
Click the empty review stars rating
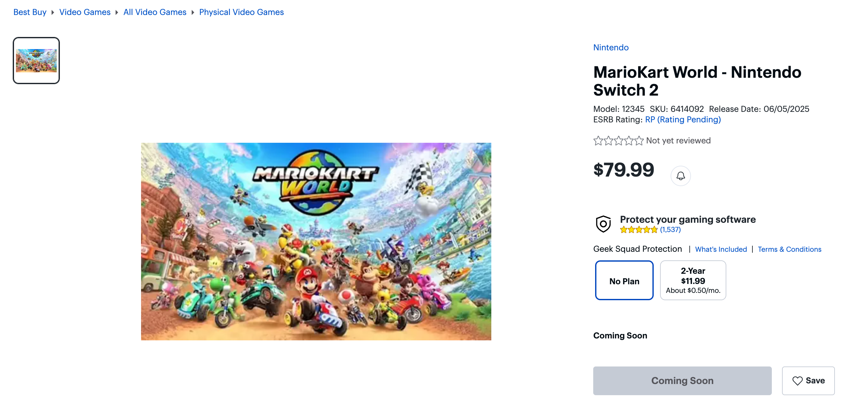click(x=618, y=141)
